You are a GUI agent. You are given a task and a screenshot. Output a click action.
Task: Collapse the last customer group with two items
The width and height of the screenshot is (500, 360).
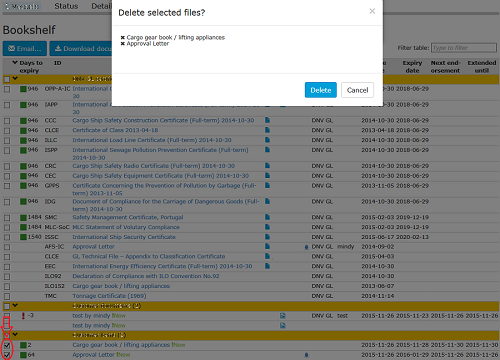[15, 334]
